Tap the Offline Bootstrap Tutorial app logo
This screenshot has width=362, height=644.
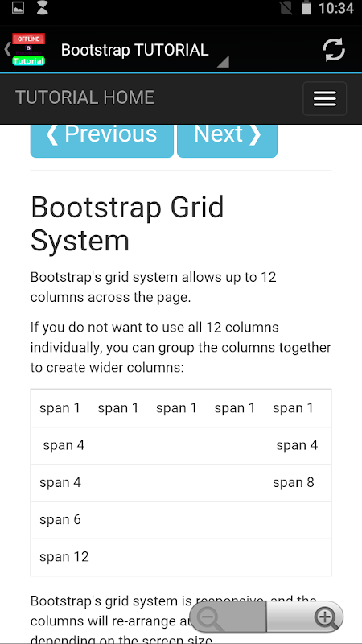tap(28, 50)
